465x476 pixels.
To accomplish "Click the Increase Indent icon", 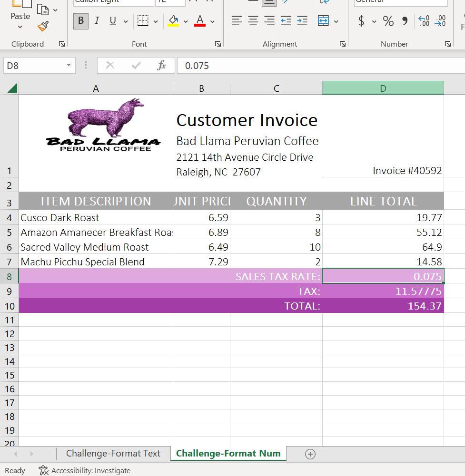I will click(x=302, y=21).
